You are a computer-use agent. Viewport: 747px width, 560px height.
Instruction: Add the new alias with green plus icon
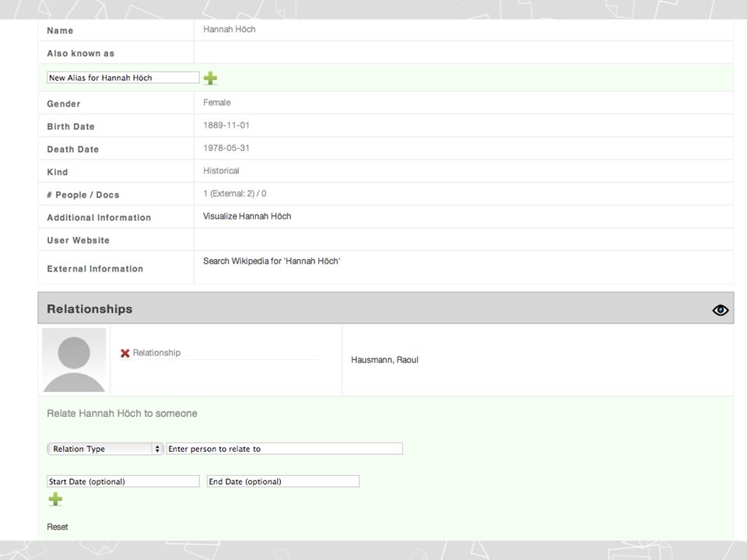coord(210,78)
